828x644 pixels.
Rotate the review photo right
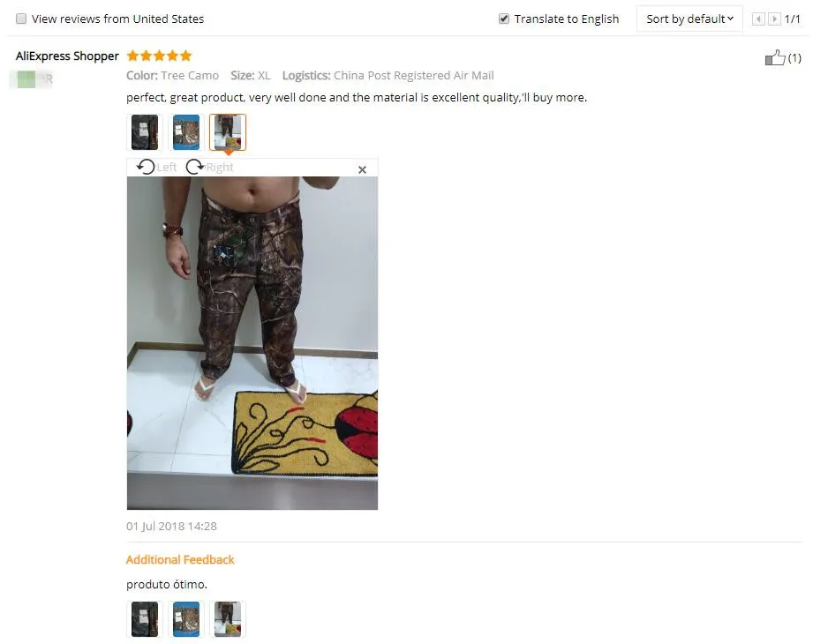209,168
